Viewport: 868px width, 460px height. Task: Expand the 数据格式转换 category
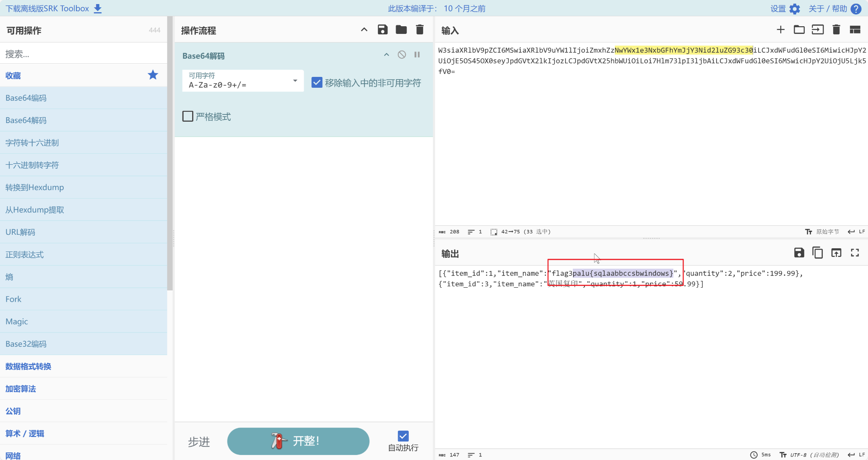(x=84, y=366)
